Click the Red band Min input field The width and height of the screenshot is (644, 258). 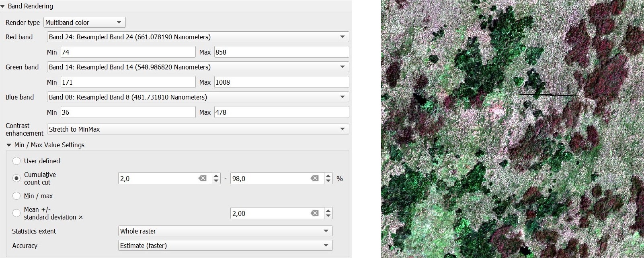coord(128,52)
